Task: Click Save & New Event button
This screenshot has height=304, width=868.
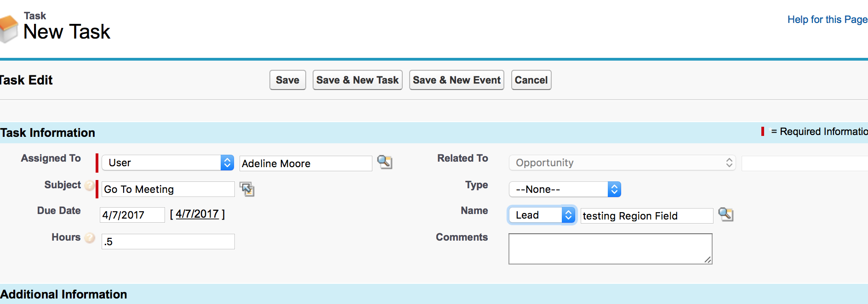Action: coord(457,80)
